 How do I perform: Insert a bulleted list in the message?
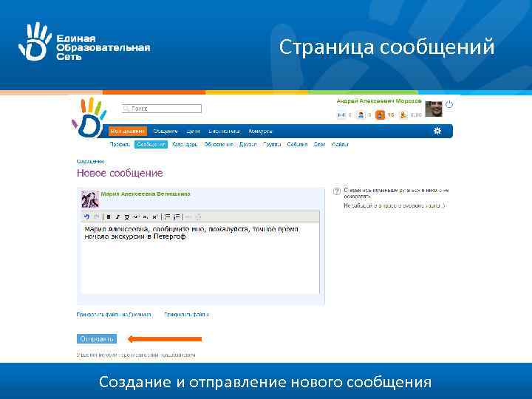tap(167, 216)
